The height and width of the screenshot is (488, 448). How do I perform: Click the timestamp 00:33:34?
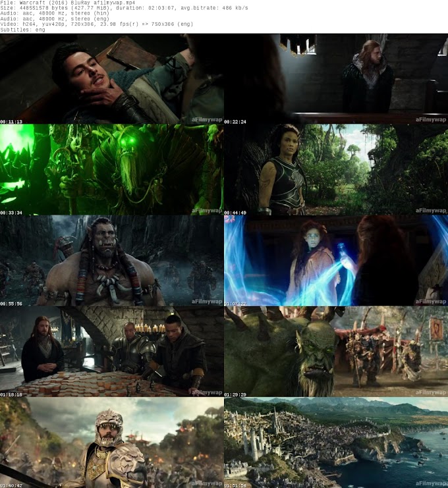pos(11,213)
